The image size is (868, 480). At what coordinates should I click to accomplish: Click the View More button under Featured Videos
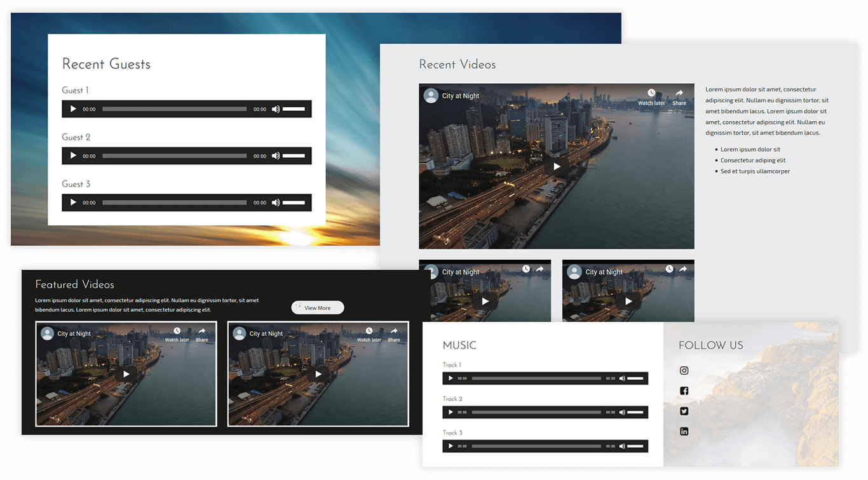tap(317, 307)
